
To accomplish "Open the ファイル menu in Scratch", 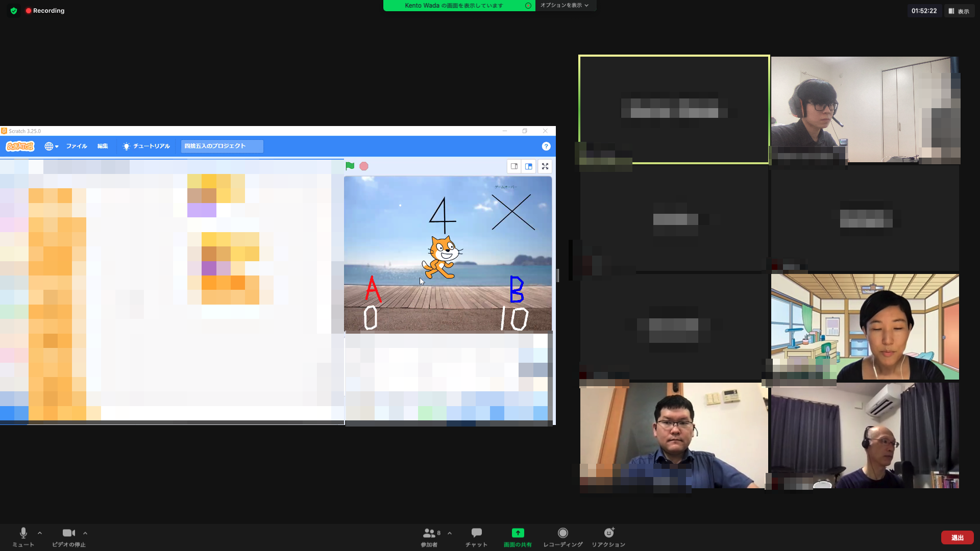I will (x=77, y=146).
